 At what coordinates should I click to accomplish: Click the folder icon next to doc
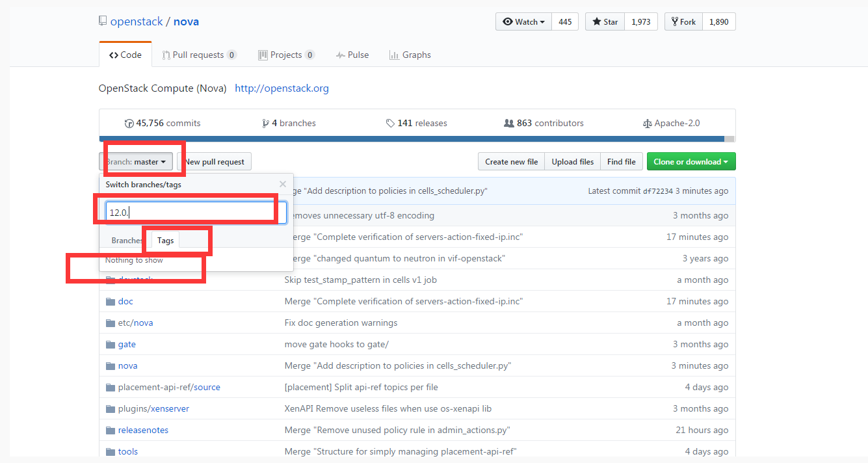(110, 301)
